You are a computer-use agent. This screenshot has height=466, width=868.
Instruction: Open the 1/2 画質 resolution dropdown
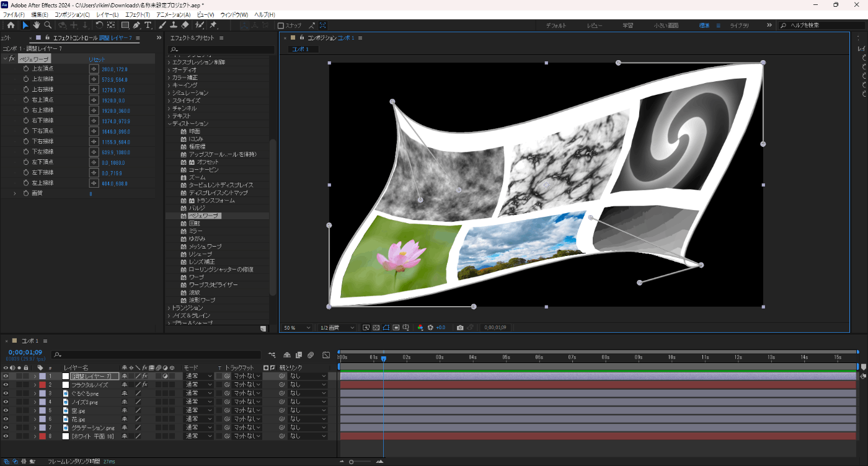click(x=337, y=327)
